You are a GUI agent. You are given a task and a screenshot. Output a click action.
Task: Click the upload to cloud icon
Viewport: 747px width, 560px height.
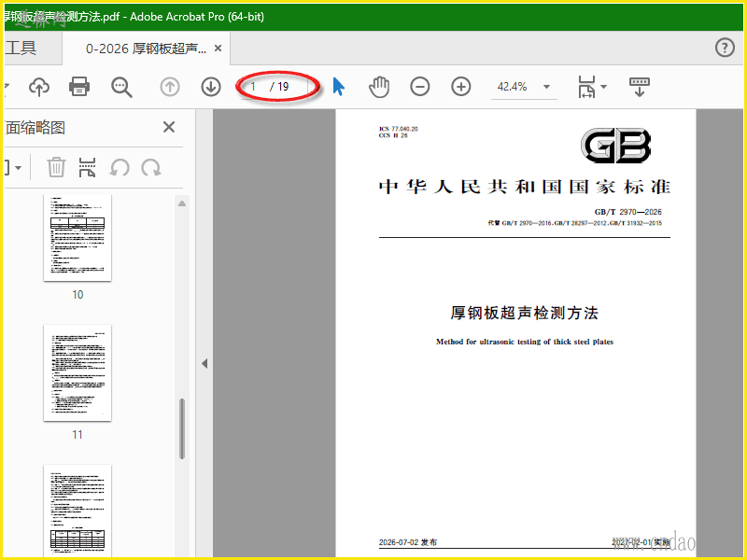pos(39,87)
